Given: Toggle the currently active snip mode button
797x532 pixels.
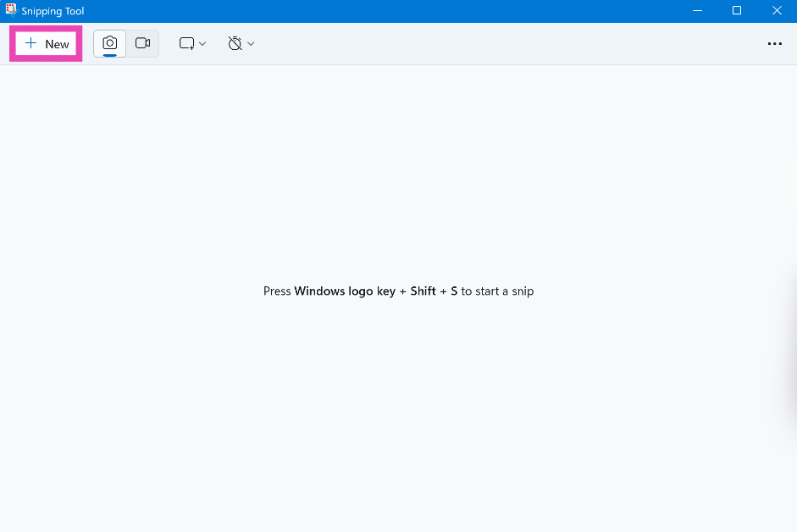Looking at the screenshot, I should (x=109, y=42).
